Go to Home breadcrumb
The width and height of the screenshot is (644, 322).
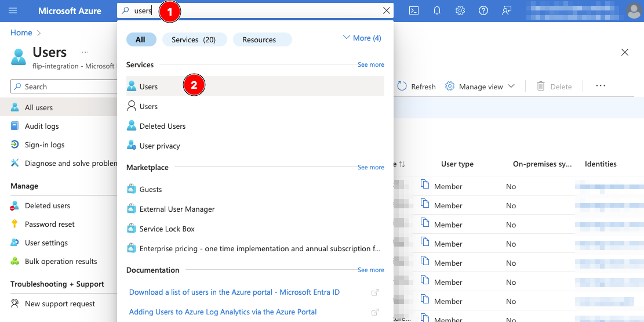coord(21,33)
